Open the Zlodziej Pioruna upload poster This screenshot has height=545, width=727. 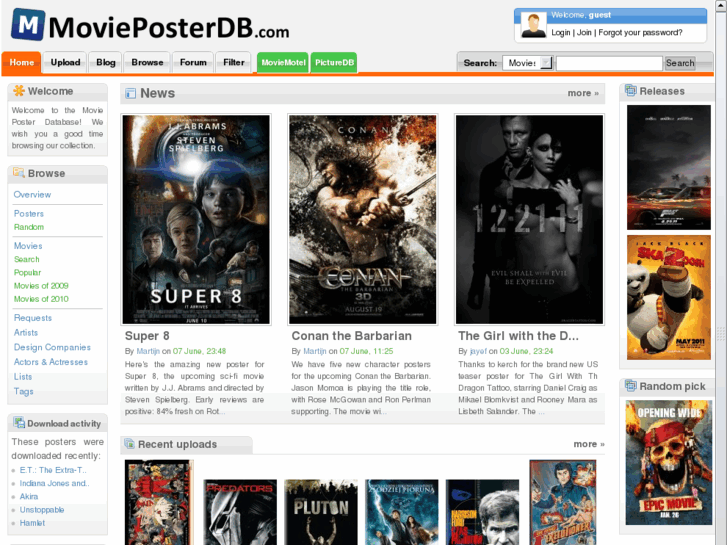coord(402,512)
